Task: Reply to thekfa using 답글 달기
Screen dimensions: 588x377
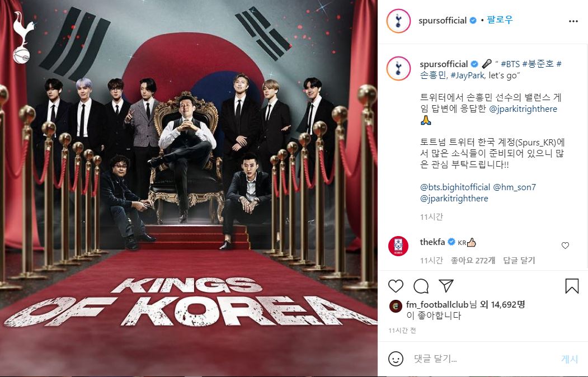Action: (x=519, y=261)
